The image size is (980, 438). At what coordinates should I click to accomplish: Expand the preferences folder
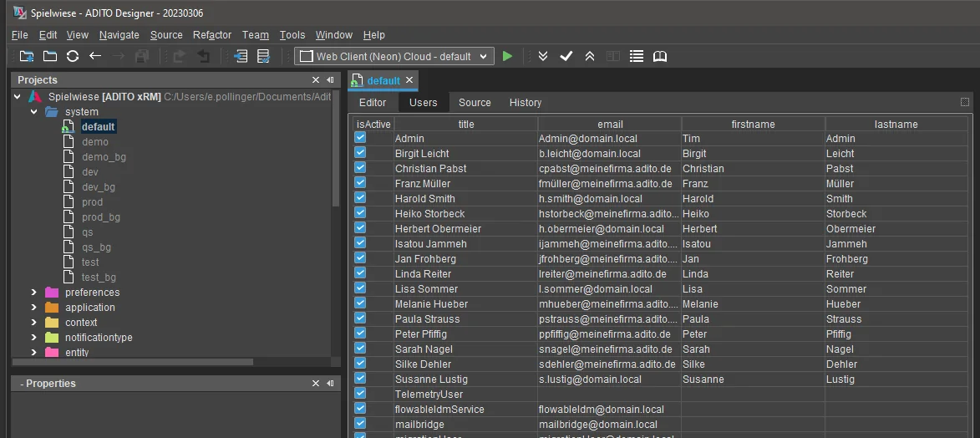click(x=34, y=293)
